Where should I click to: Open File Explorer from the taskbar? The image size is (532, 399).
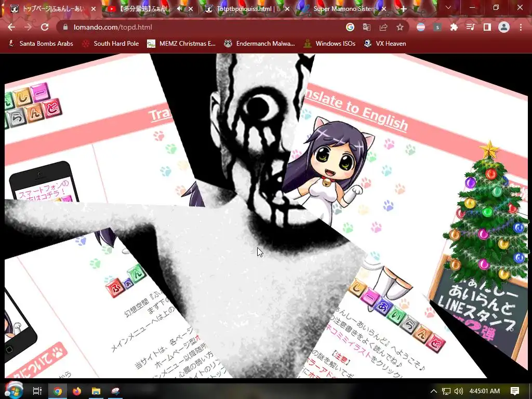click(x=96, y=391)
